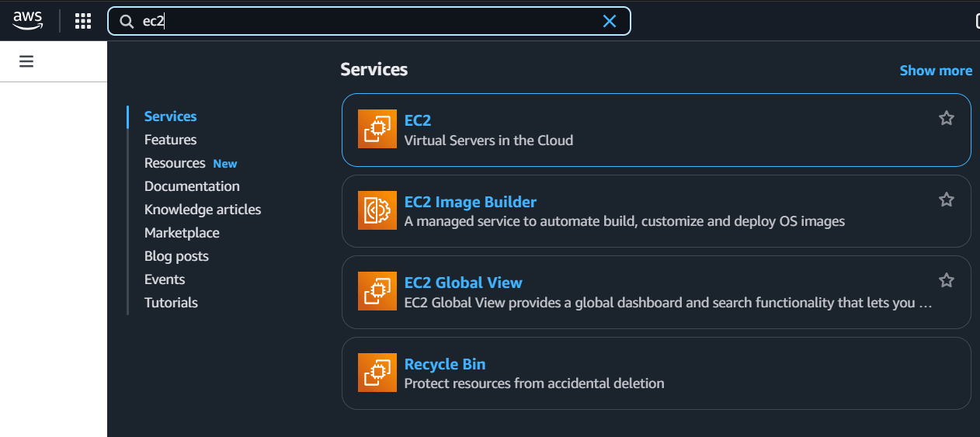Screen dimensions: 980x437
Task: Favorite EC2 with the star toggle
Action: pos(946,118)
